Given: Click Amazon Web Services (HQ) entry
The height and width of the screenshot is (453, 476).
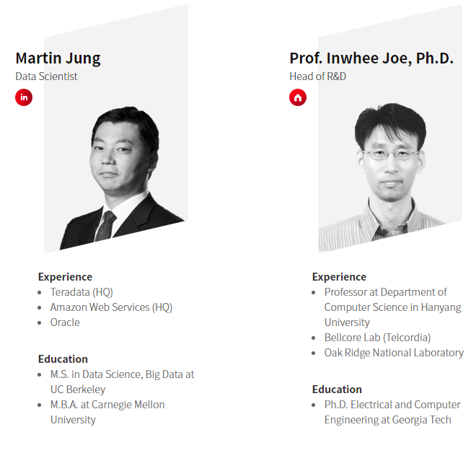Looking at the screenshot, I should tap(111, 307).
